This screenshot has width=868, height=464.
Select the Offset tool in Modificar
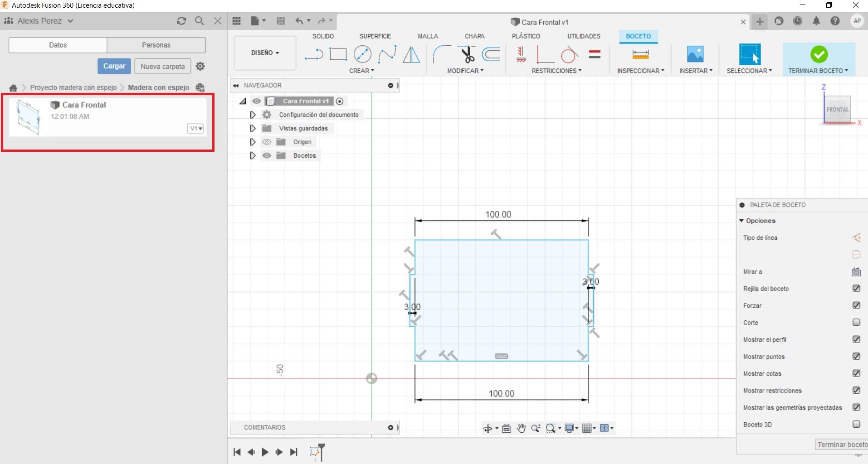point(491,54)
